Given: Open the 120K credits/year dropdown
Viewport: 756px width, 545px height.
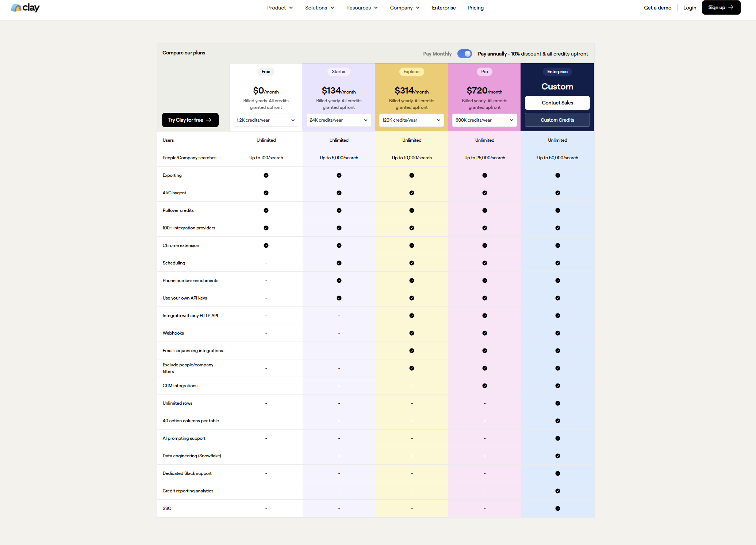Looking at the screenshot, I should (x=411, y=120).
